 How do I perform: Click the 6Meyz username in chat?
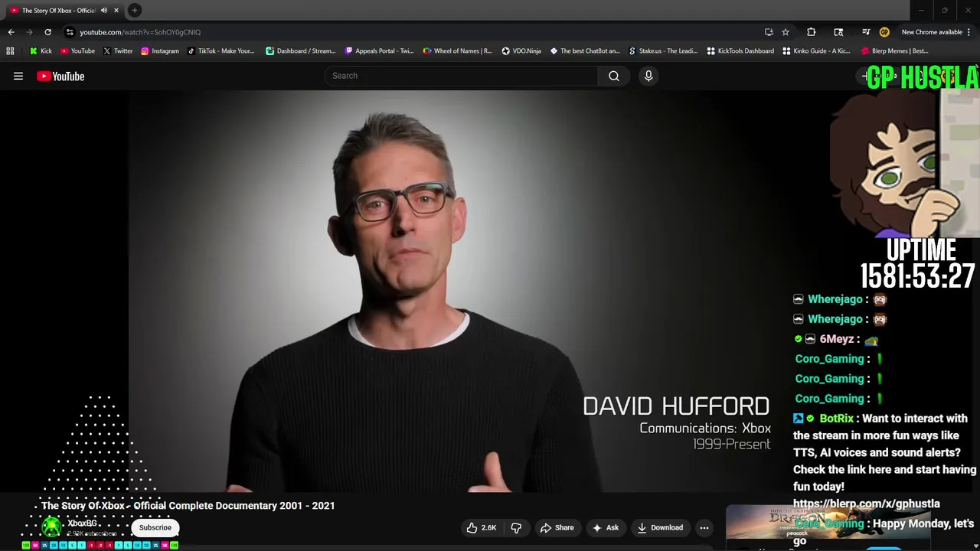836,339
